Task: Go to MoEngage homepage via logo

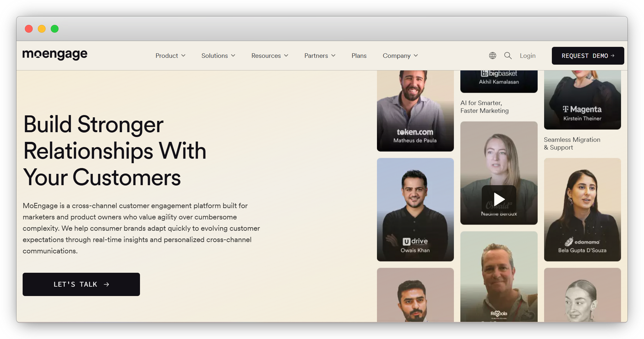Action: coord(55,54)
